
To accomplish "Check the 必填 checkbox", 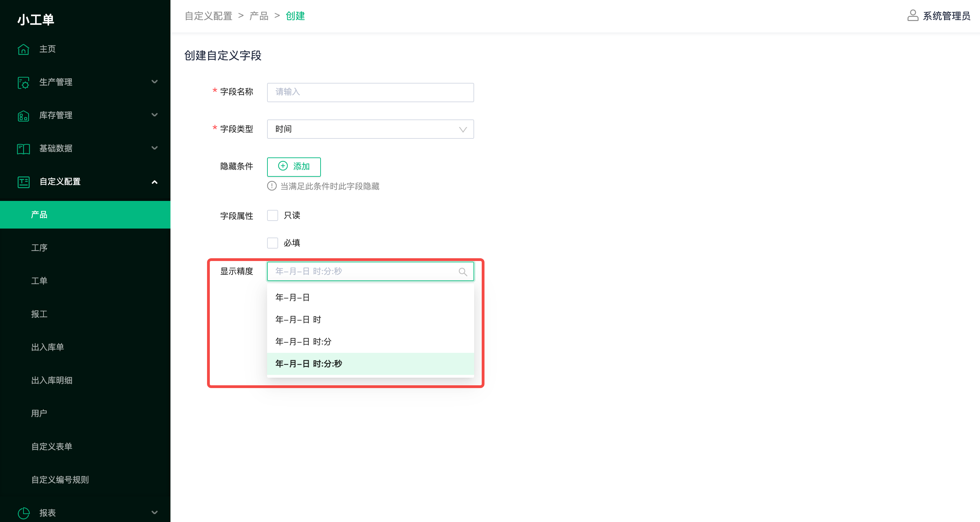I will coord(272,243).
